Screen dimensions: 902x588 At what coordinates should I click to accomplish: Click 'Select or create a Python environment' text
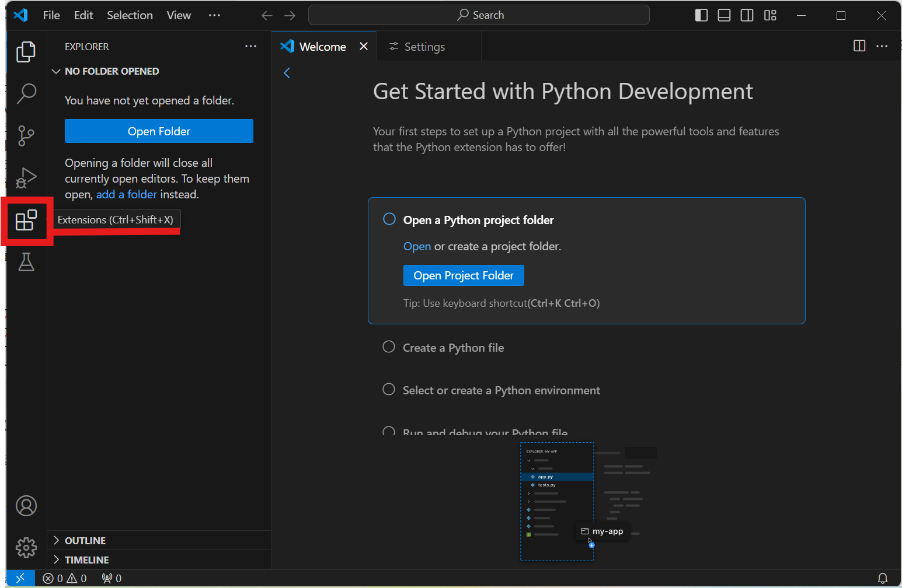coord(502,390)
